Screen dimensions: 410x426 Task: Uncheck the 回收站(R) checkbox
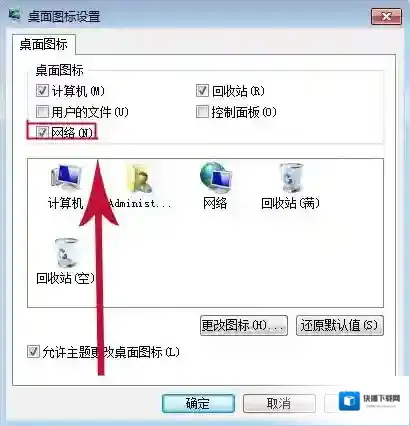202,91
